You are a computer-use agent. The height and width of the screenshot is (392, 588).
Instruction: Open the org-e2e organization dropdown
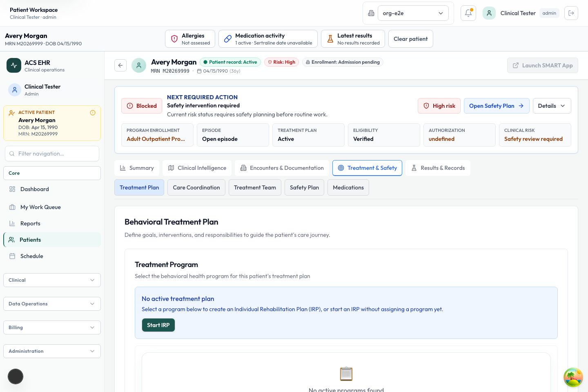[x=413, y=13]
